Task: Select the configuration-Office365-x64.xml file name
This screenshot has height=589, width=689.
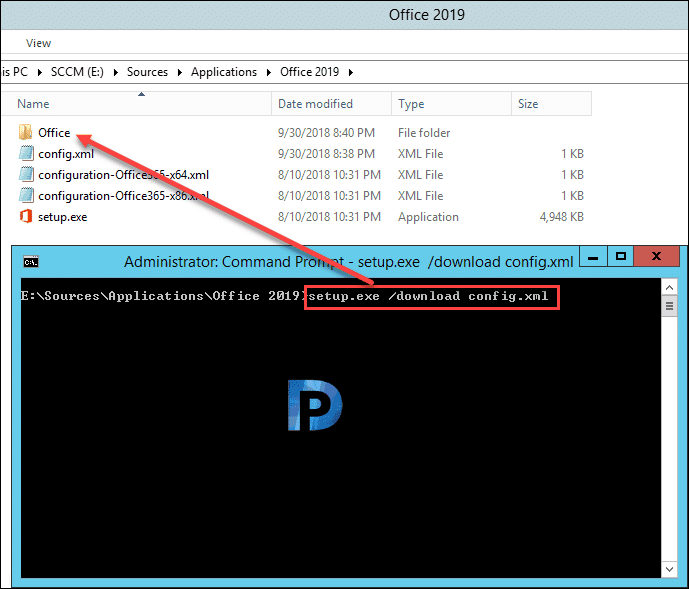Action: pos(123,175)
